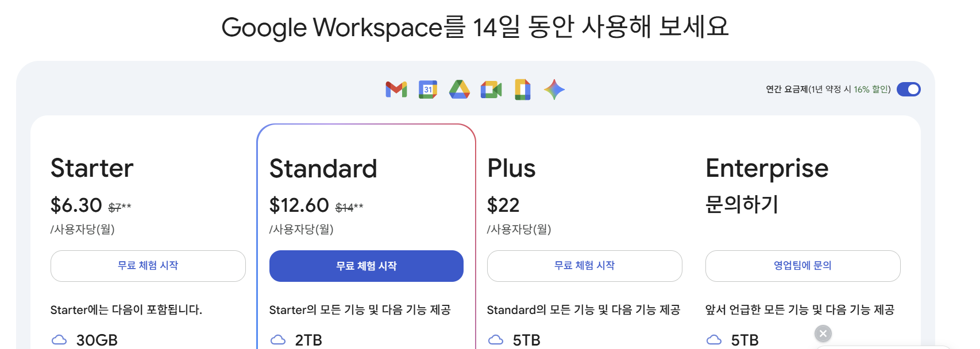
Task: Click the cloud icon beside 2TB
Action: [278, 340]
